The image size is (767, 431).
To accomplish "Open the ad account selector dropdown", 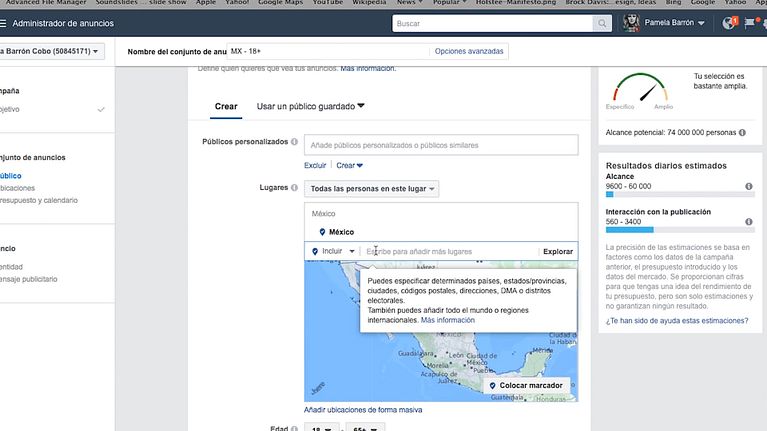I will click(x=50, y=51).
